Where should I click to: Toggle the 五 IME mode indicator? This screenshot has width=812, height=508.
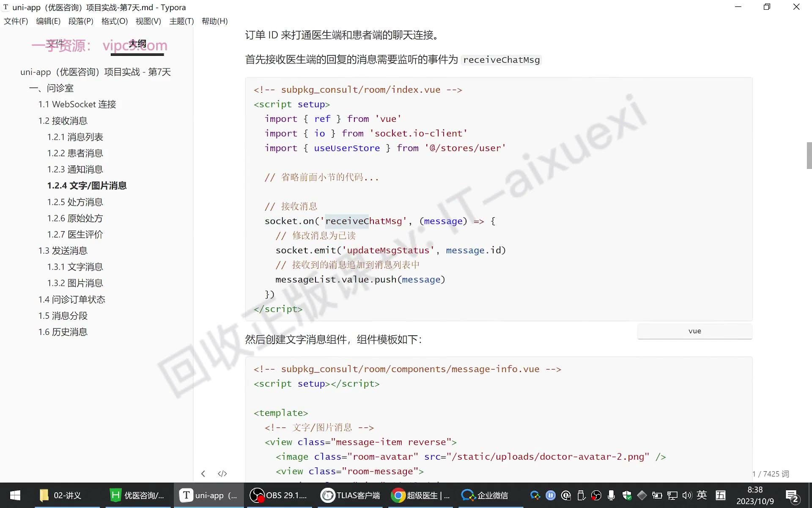[x=721, y=495]
